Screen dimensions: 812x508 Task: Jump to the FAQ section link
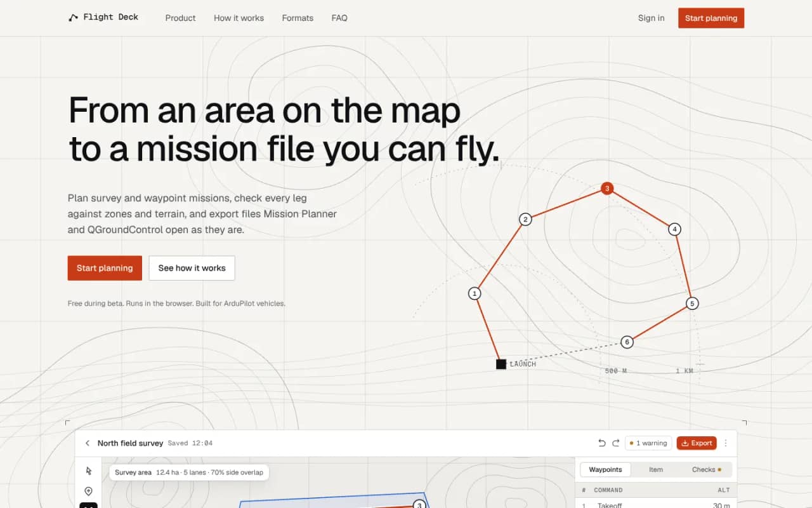339,18
